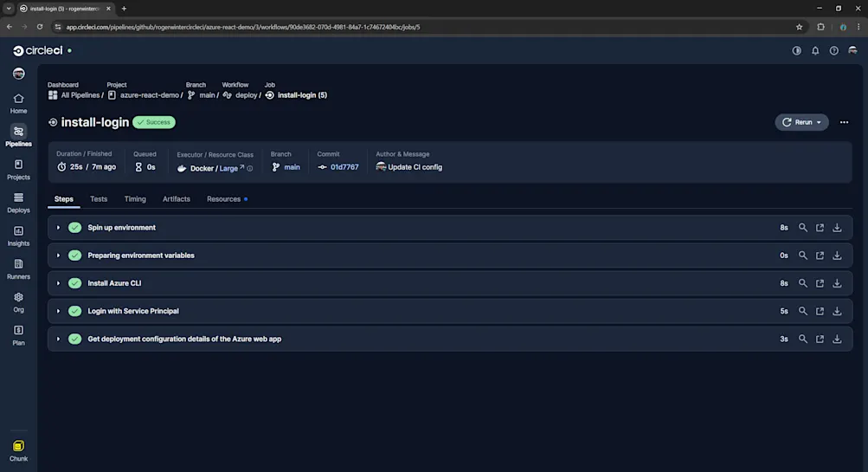868x472 pixels.
Task: Open Login with Service Principal output in new tab
Action: click(x=820, y=311)
